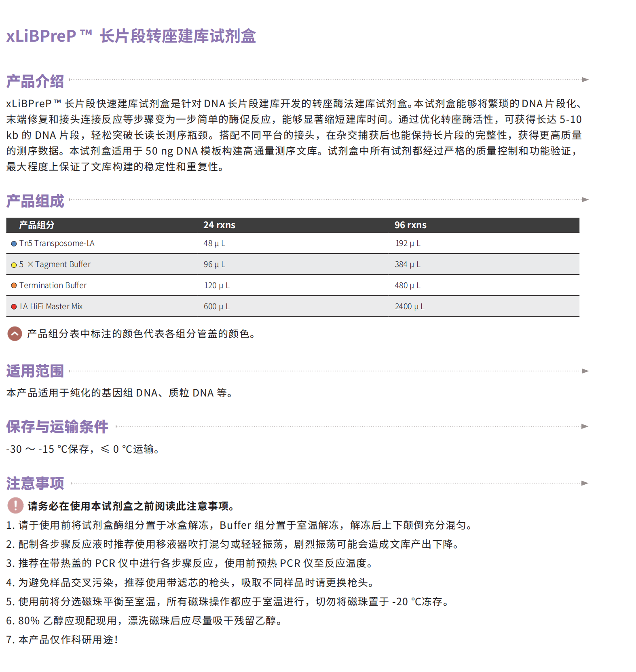Click the 保存与运输条件 heading
The height and width of the screenshot is (672, 636).
[57, 427]
